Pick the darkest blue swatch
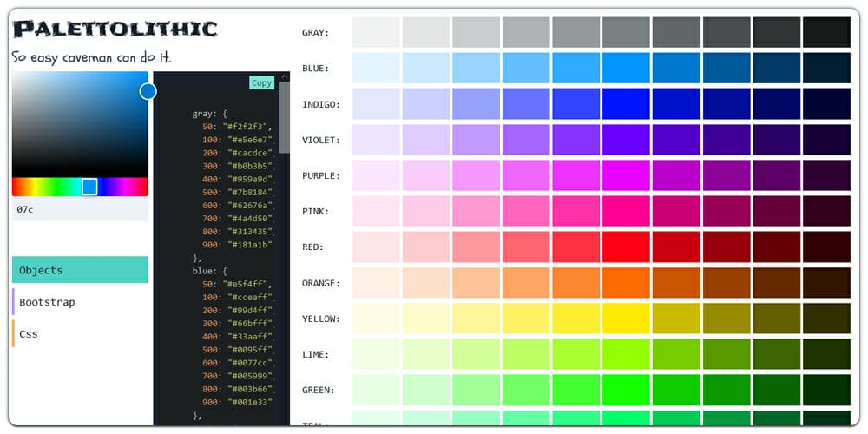This screenshot has height=434, width=868. [826, 69]
